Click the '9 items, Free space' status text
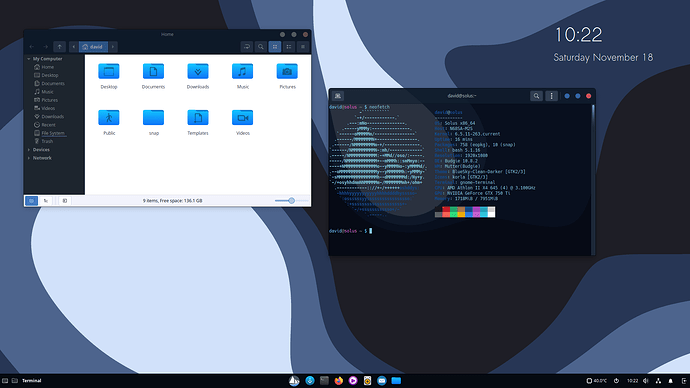 [x=172, y=201]
